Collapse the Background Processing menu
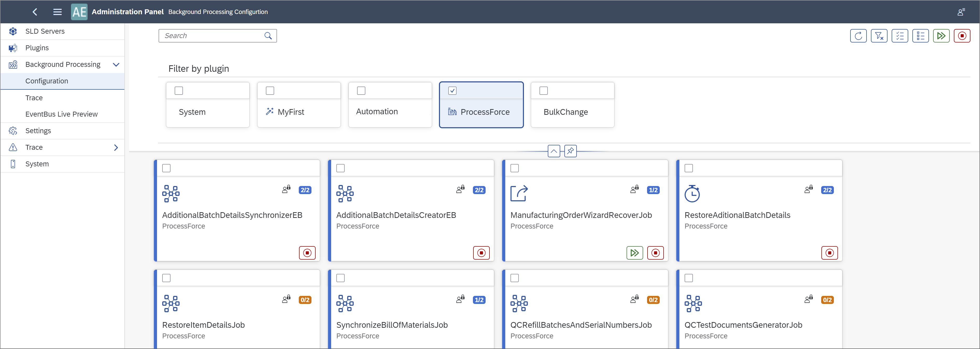The image size is (980, 349). point(116,64)
